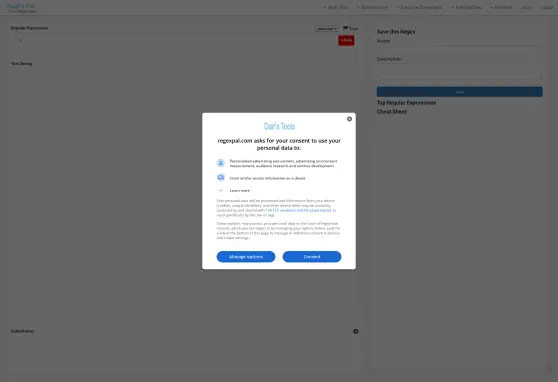Click the Manage options button
The image size is (558, 382).
(246, 257)
